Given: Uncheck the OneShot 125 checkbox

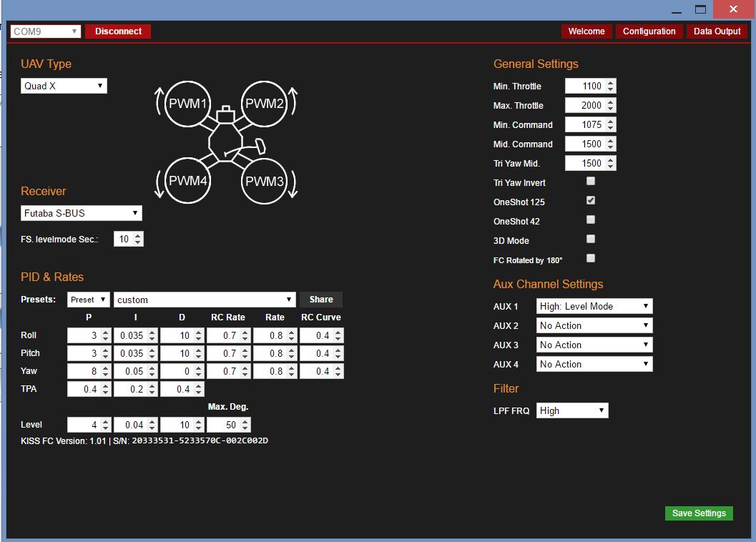Looking at the screenshot, I should (x=591, y=201).
